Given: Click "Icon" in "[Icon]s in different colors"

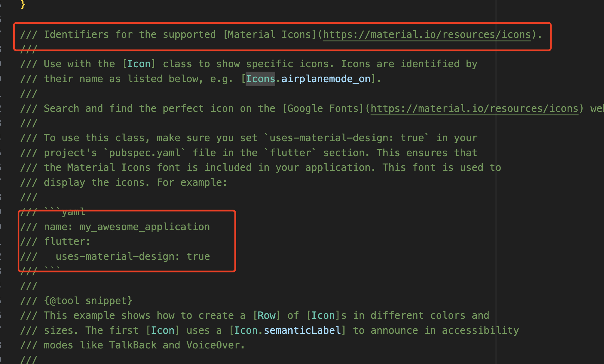Looking at the screenshot, I should [323, 316].
